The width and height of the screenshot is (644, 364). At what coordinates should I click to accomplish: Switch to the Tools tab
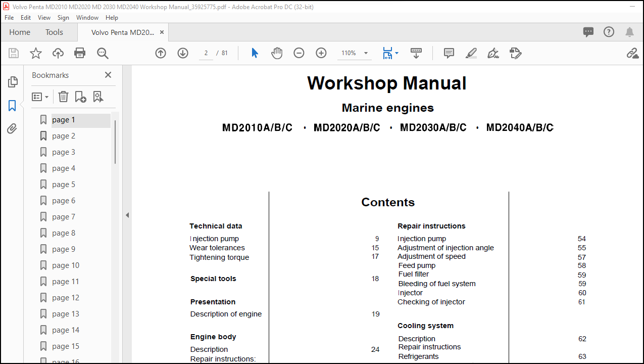(x=54, y=32)
